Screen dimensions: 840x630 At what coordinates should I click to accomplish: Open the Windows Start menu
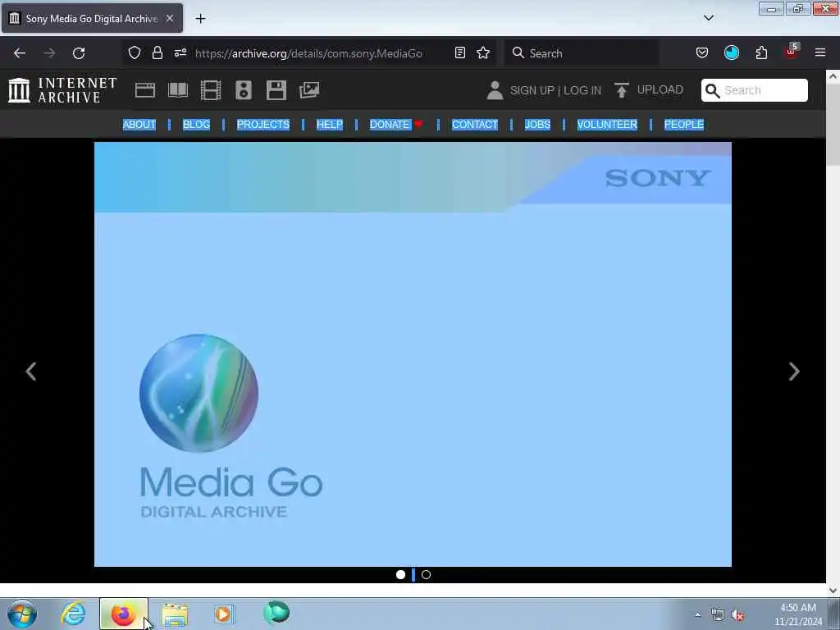pyautogui.click(x=22, y=614)
